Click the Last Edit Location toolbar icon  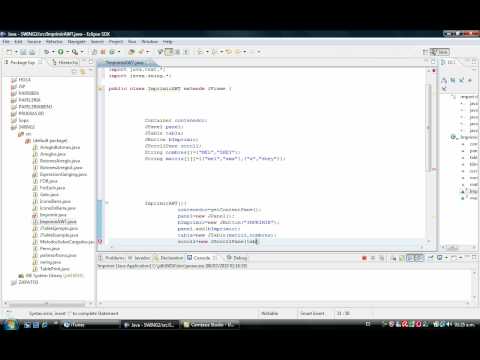[229, 52]
